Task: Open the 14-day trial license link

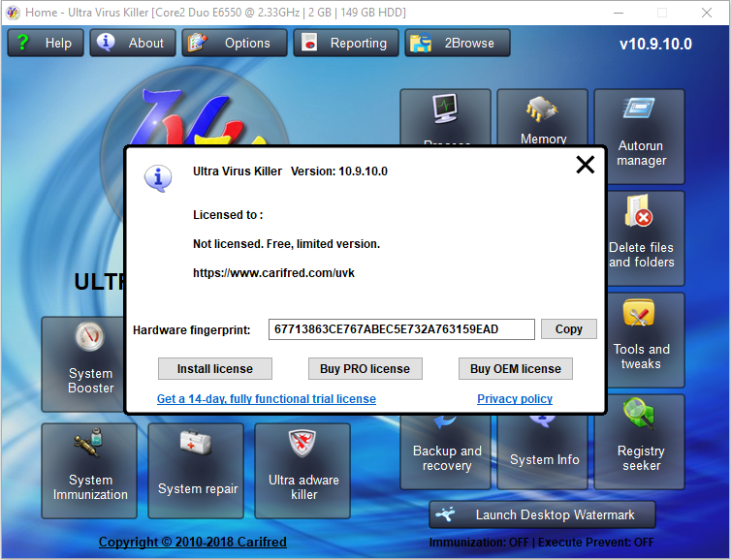Action: coord(267,399)
